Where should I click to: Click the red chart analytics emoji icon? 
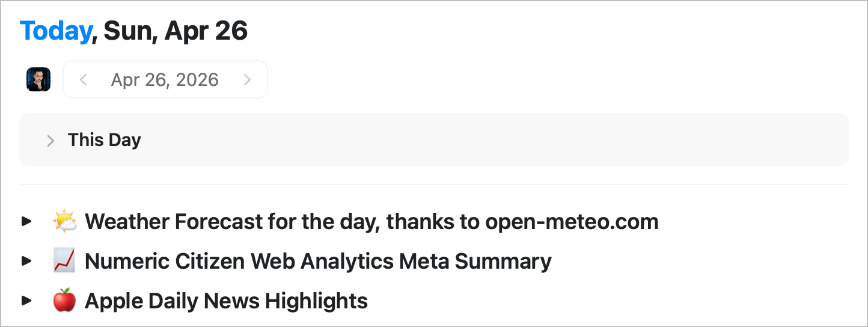(64, 261)
